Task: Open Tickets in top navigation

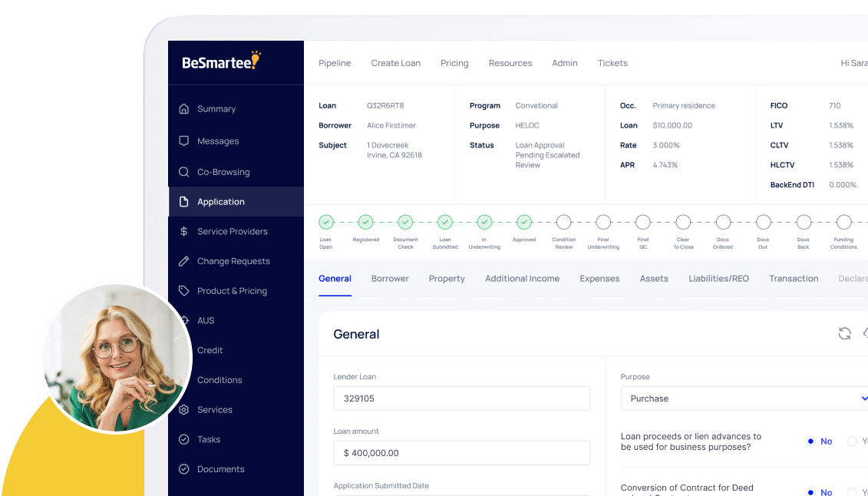Action: (x=612, y=63)
